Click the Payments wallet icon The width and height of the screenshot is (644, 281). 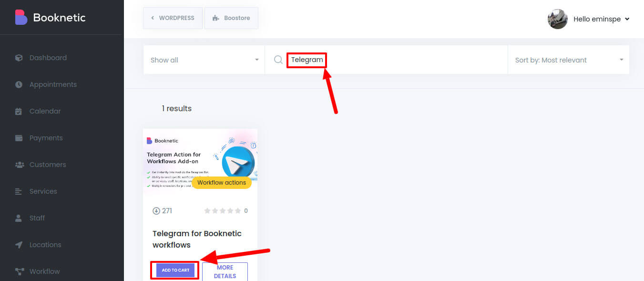coord(19,138)
